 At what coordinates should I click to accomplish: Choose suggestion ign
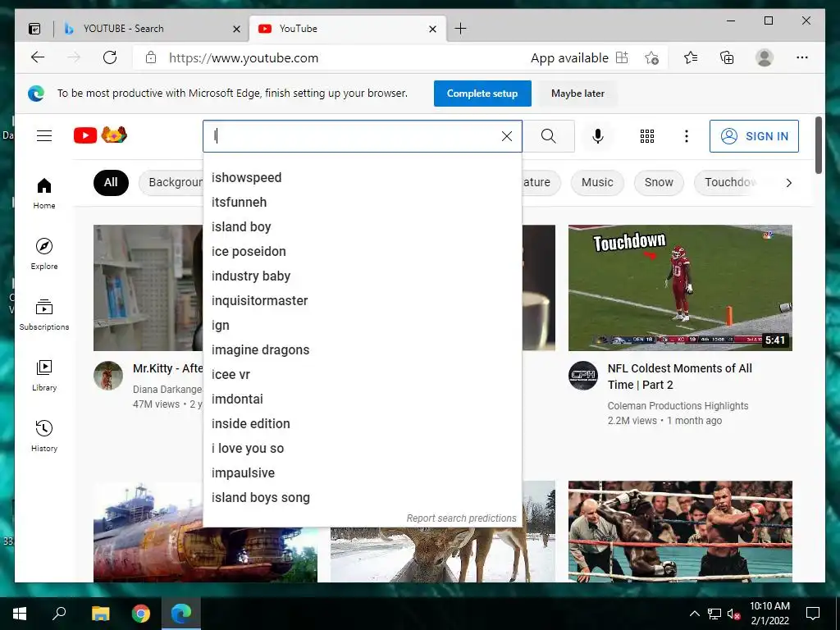pyautogui.click(x=362, y=325)
